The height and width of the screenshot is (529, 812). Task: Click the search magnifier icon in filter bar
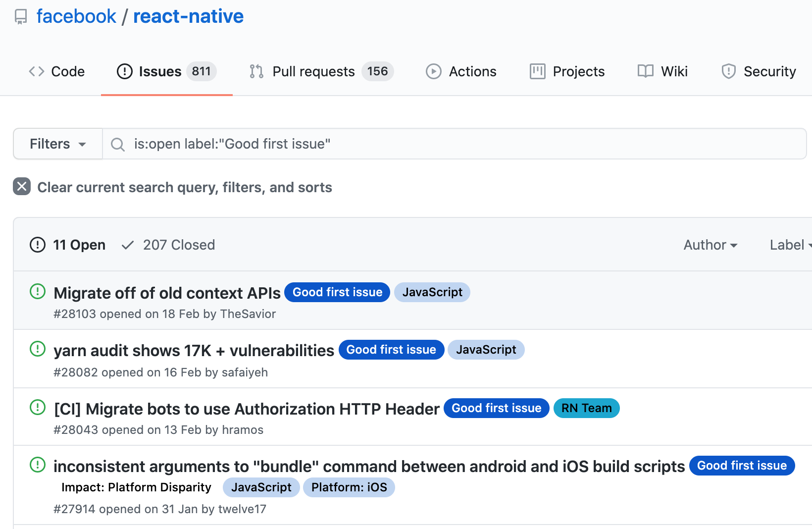click(x=118, y=144)
